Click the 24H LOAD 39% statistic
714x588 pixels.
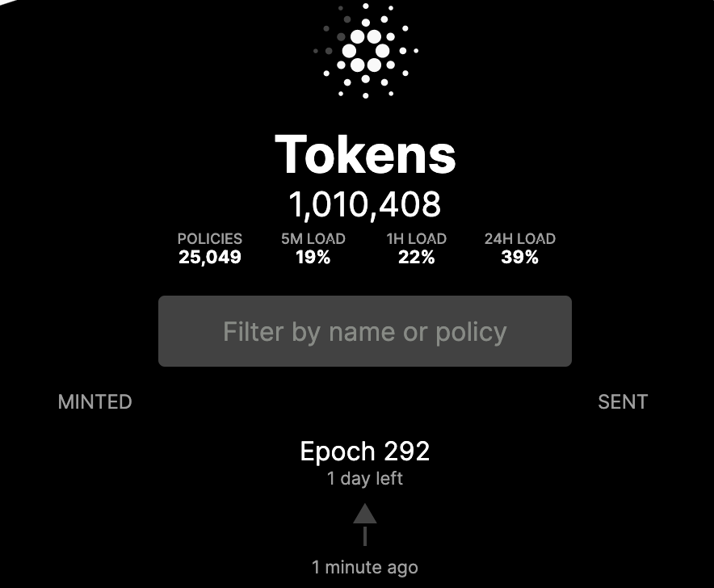point(520,248)
